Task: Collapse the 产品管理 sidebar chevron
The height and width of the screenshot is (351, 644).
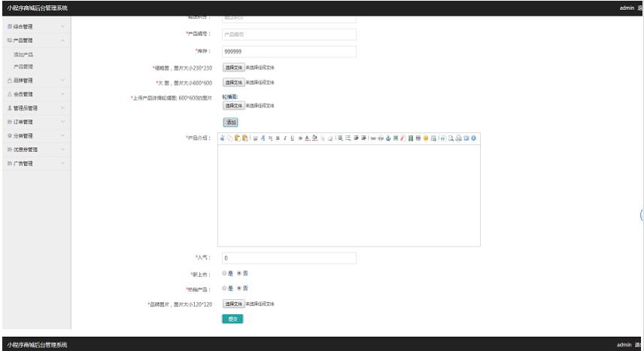Action: 62,41
